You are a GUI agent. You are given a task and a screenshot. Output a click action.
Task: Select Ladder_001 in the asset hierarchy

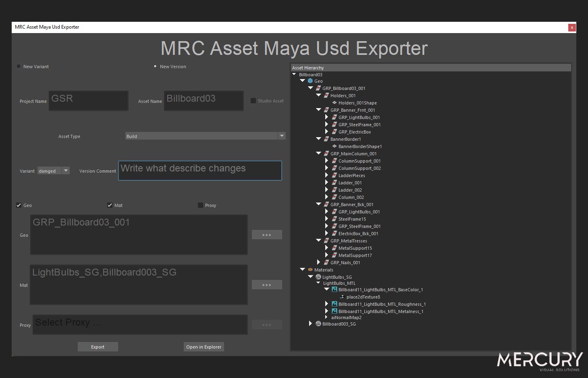pyautogui.click(x=350, y=183)
